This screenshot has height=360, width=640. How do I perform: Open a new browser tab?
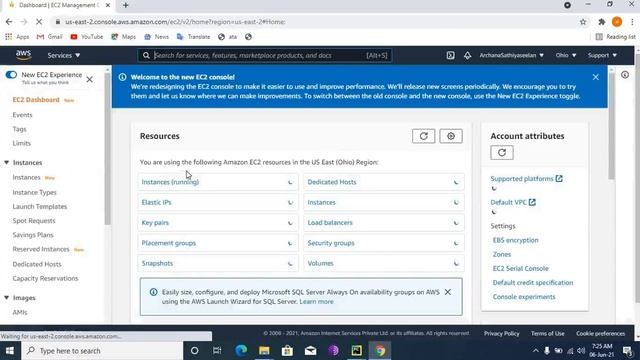tap(126, 5)
